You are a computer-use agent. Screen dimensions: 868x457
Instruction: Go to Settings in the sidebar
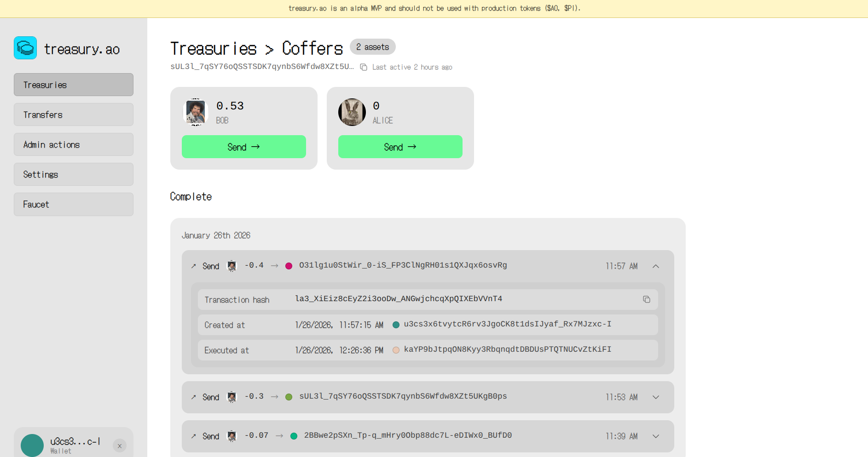click(x=74, y=174)
